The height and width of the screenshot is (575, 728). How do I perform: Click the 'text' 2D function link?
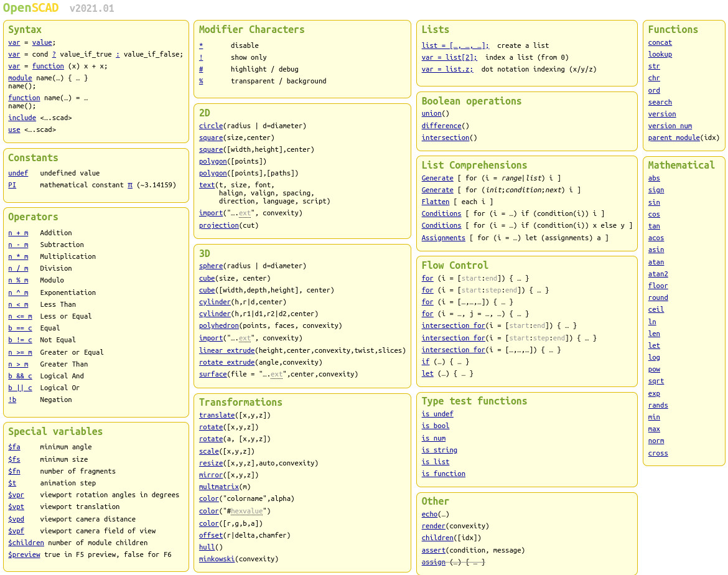(x=207, y=185)
